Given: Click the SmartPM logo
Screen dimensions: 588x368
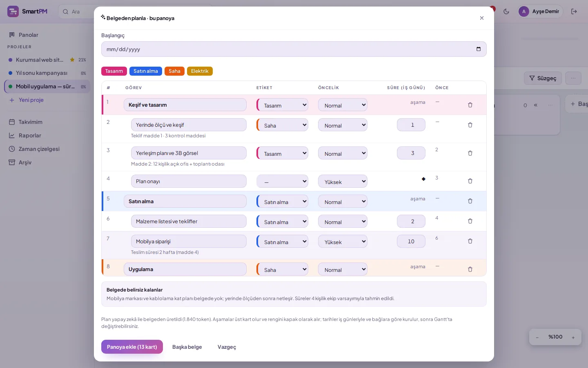Looking at the screenshot, I should point(27,11).
